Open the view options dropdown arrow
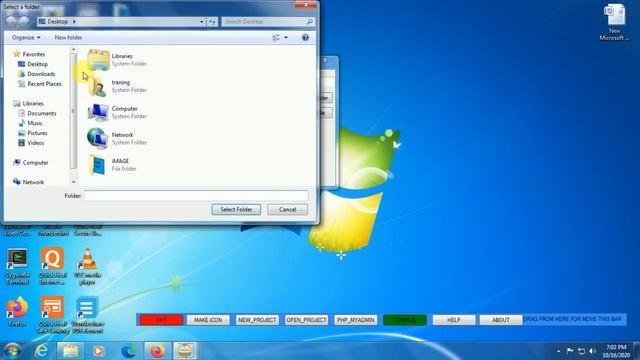640x360 pixels. [x=286, y=38]
